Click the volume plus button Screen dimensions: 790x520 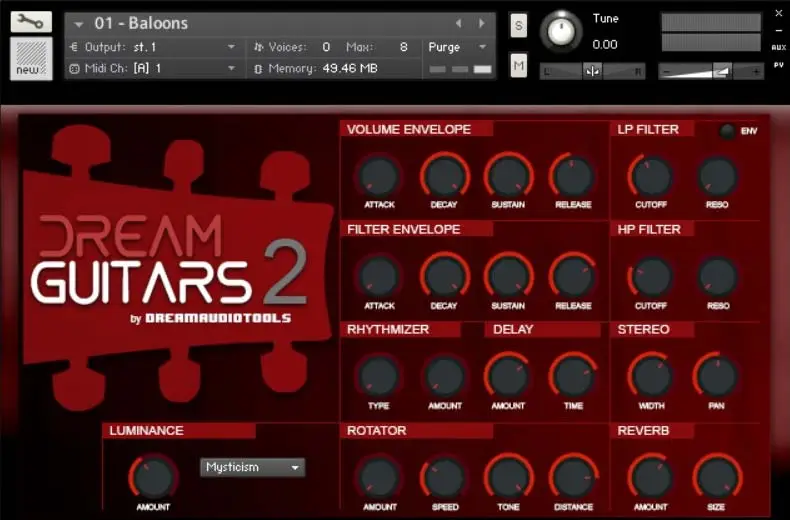756,73
